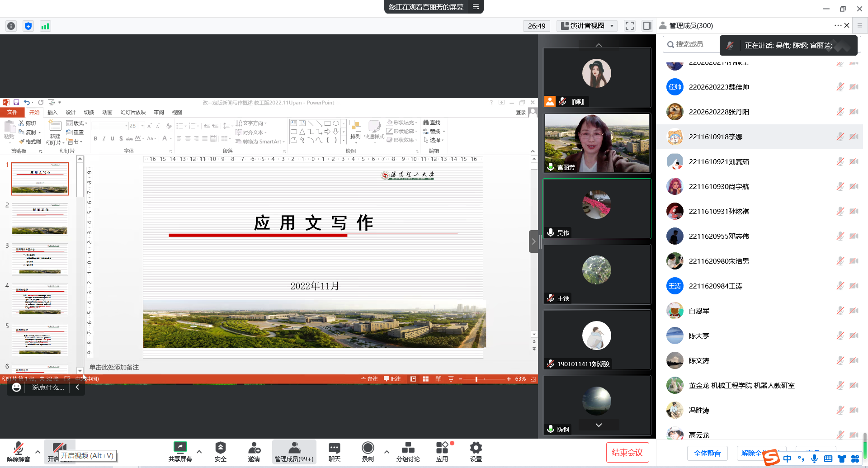Open PowerPoint 幻灯片放映 tab
This screenshot has height=468, width=868.
133,113
